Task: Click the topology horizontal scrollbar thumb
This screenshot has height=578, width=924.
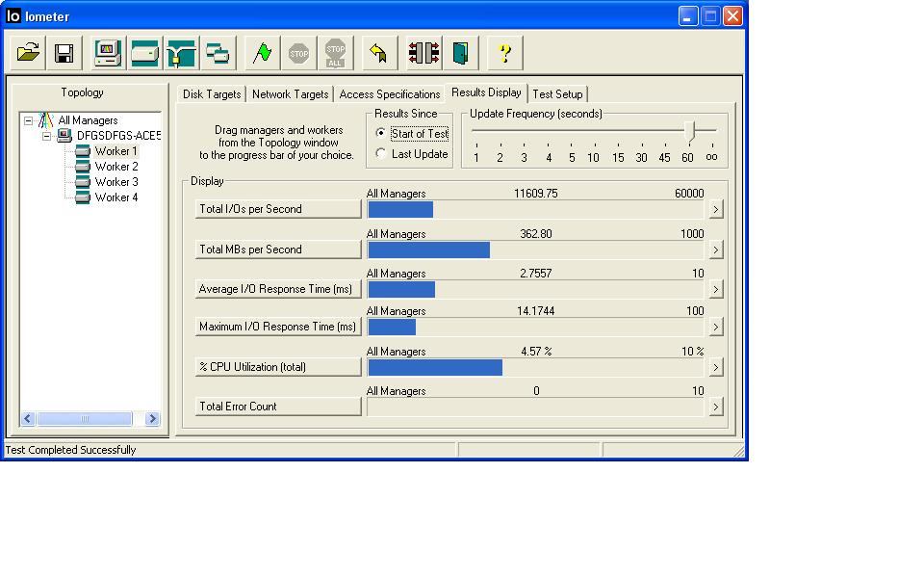Action: point(85,419)
